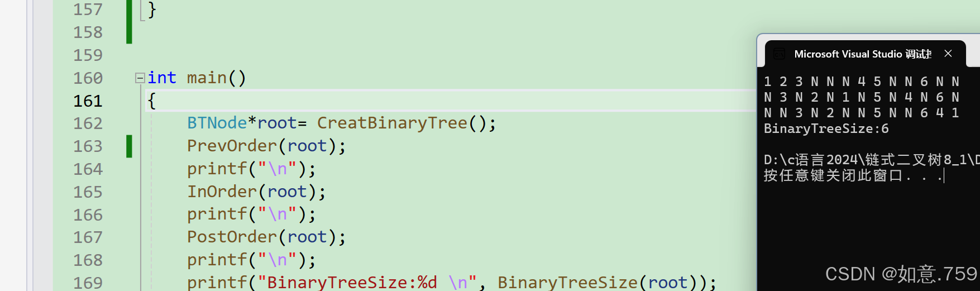Click the green change marker beside line 163

click(x=129, y=146)
